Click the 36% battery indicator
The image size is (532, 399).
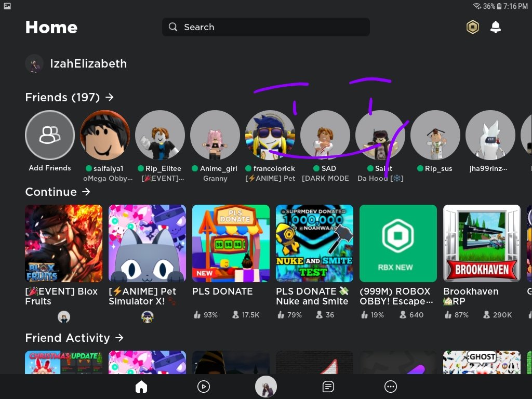493,6
